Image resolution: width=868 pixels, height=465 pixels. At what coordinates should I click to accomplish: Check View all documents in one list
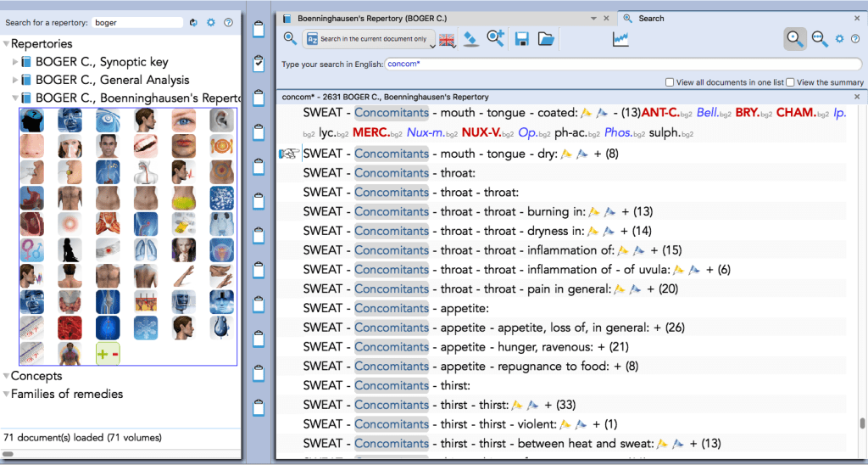point(670,82)
